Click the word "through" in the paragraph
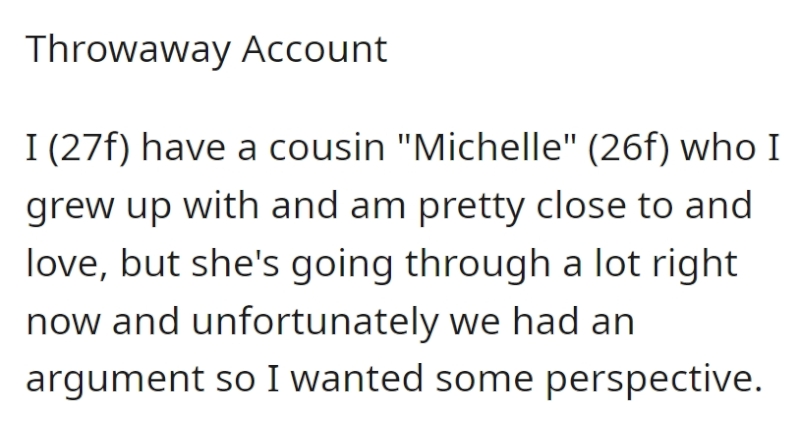This screenshot has height=423, width=800. click(478, 265)
